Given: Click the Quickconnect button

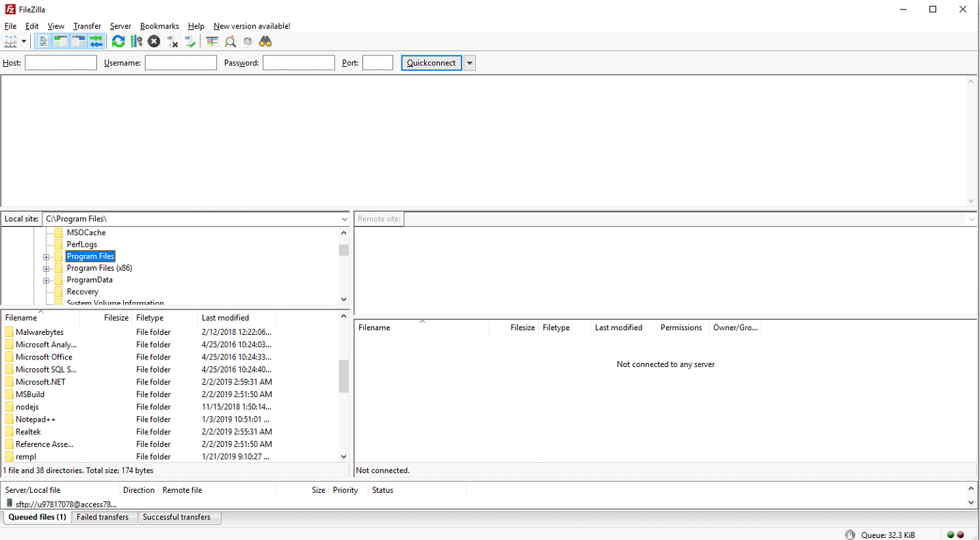Looking at the screenshot, I should tap(432, 63).
